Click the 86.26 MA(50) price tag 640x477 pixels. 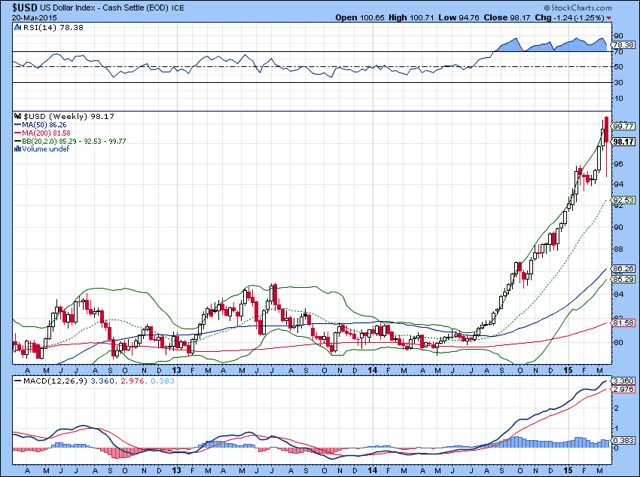(x=624, y=268)
